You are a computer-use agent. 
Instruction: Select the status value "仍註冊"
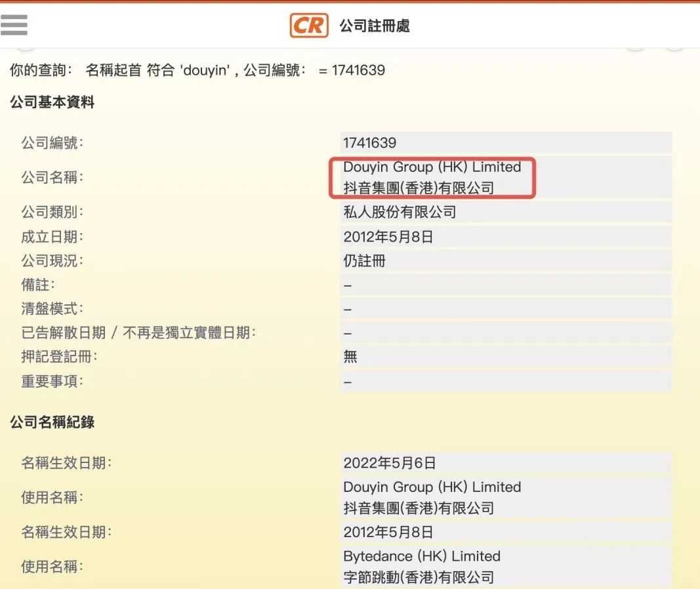[x=364, y=260]
